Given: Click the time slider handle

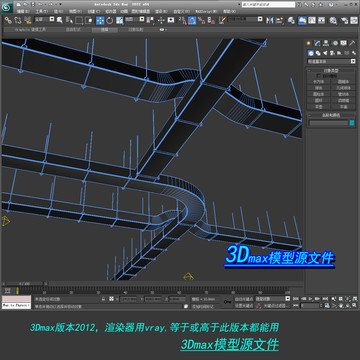Looking at the screenshot, I should tap(24, 284).
